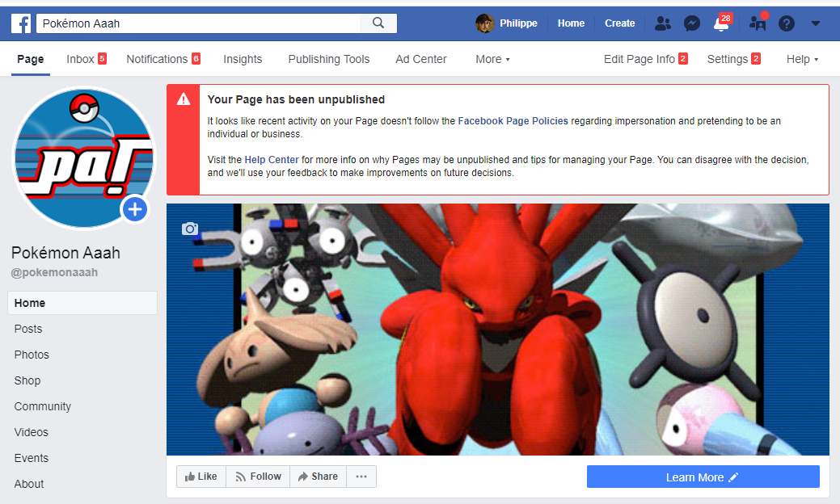Open the friend requests icon
Screen dimensions: 840x504
(663, 23)
